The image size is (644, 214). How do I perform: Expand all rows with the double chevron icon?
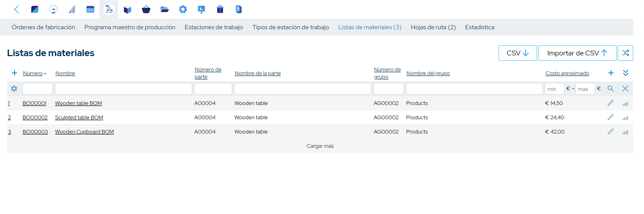click(626, 73)
